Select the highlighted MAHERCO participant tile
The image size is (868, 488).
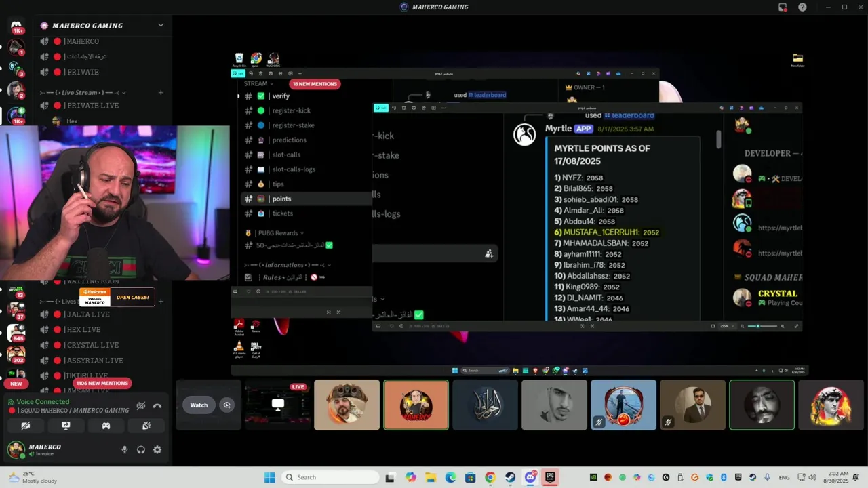pos(416,405)
